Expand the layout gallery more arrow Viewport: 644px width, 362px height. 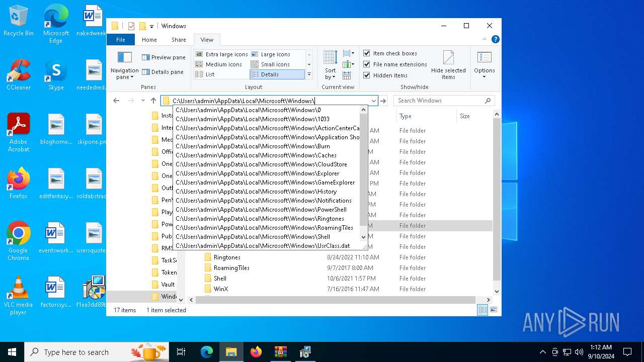coord(309,74)
